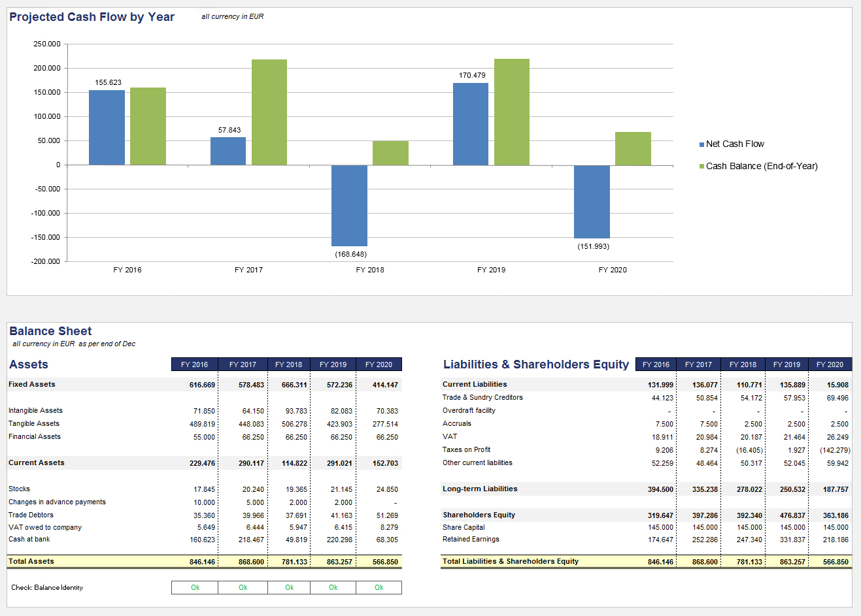The height and width of the screenshot is (616, 861).
Task: Click the Retained Earnings row label
Action: pyautogui.click(x=471, y=539)
